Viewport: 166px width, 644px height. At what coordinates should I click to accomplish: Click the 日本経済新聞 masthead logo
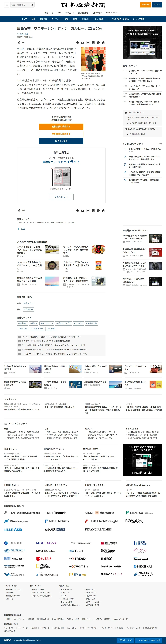(x=83, y=5)
